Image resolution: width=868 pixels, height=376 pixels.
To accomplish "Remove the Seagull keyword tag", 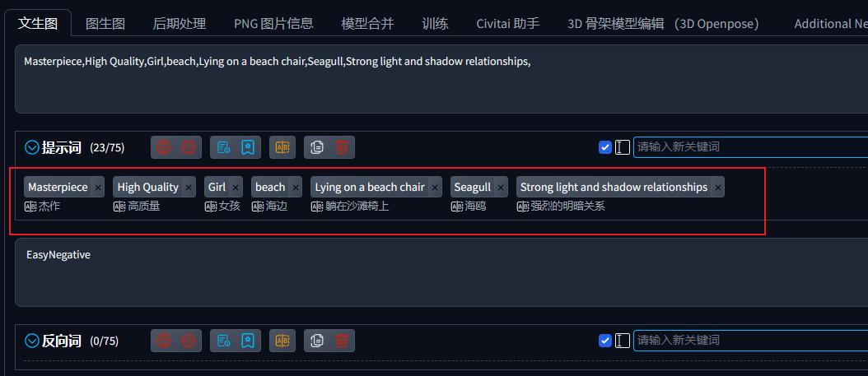I will (501, 188).
